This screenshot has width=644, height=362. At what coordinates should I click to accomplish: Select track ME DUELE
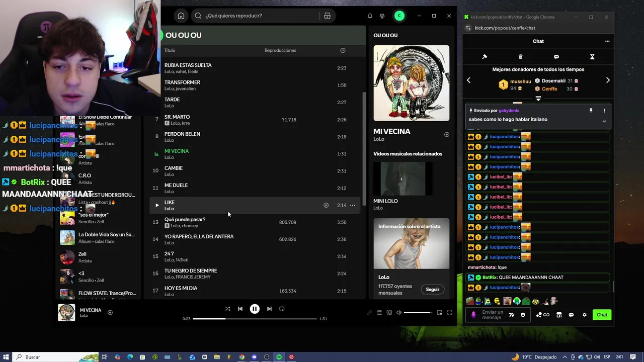coord(255,188)
